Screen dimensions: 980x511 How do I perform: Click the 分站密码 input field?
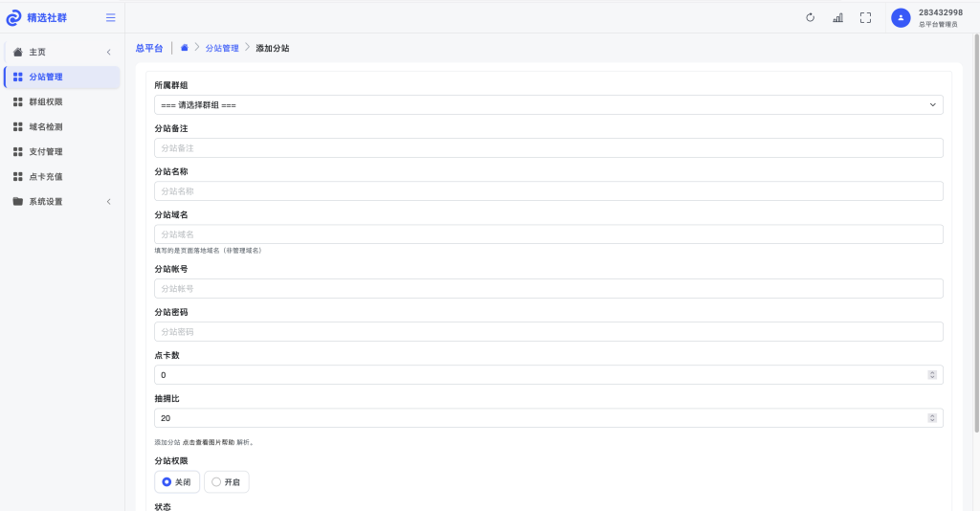click(x=548, y=332)
